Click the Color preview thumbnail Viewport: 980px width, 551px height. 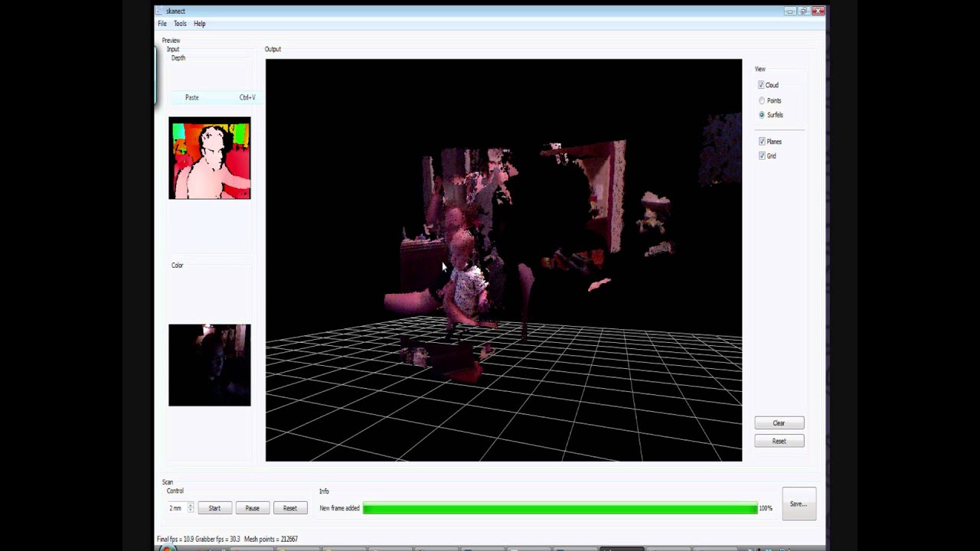pos(210,365)
